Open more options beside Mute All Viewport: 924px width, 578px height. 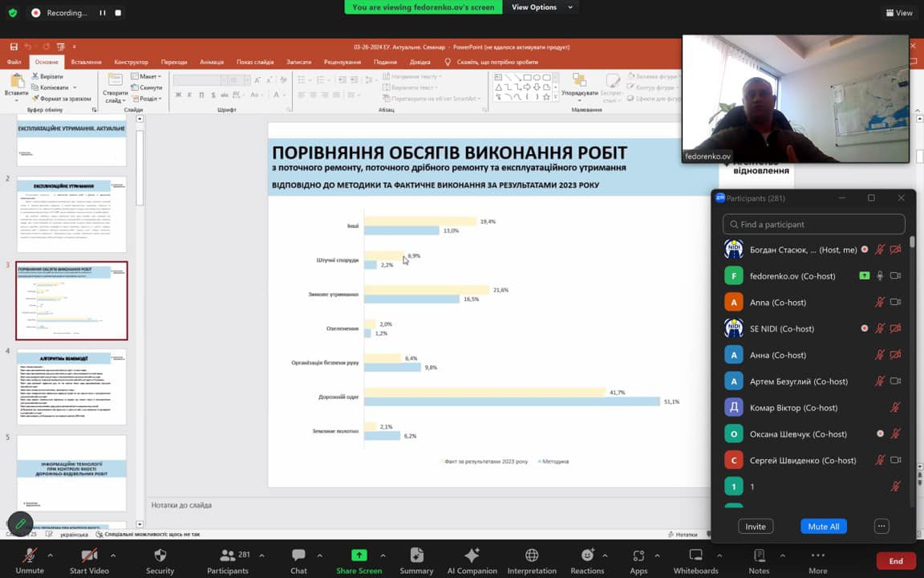point(881,527)
